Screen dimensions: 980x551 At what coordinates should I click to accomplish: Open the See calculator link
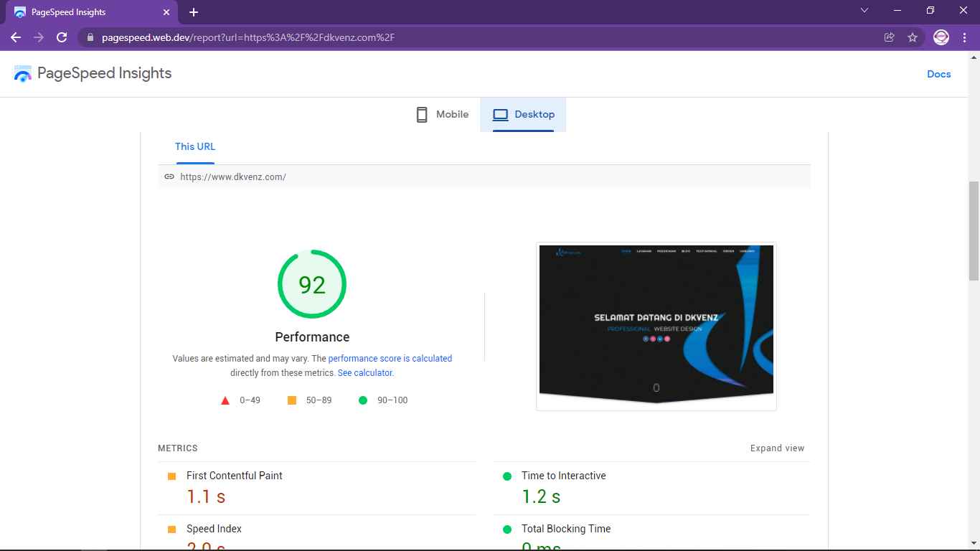365,373
